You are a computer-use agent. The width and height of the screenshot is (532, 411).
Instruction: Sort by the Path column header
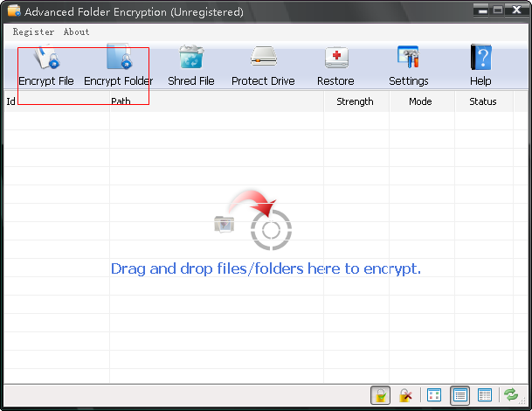point(217,101)
